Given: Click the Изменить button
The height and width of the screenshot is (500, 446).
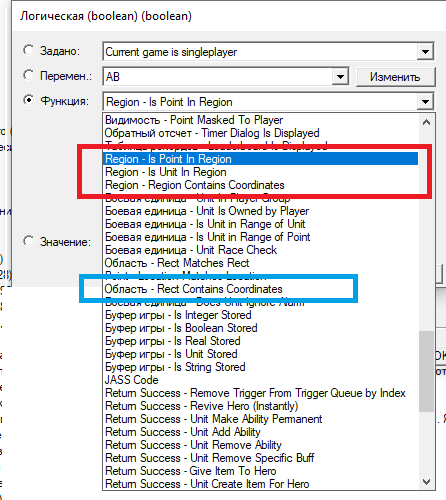Looking at the screenshot, I should [x=395, y=77].
